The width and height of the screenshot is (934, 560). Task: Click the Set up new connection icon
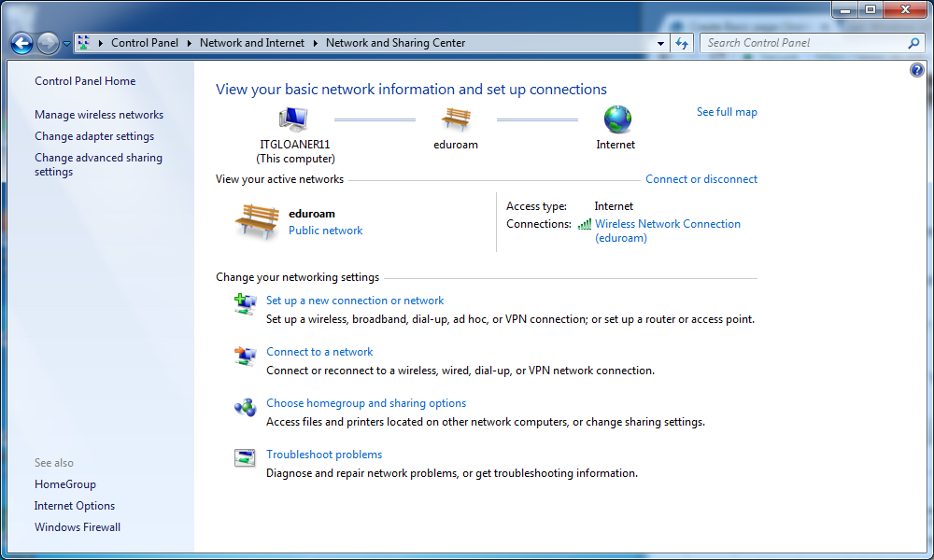click(x=245, y=303)
